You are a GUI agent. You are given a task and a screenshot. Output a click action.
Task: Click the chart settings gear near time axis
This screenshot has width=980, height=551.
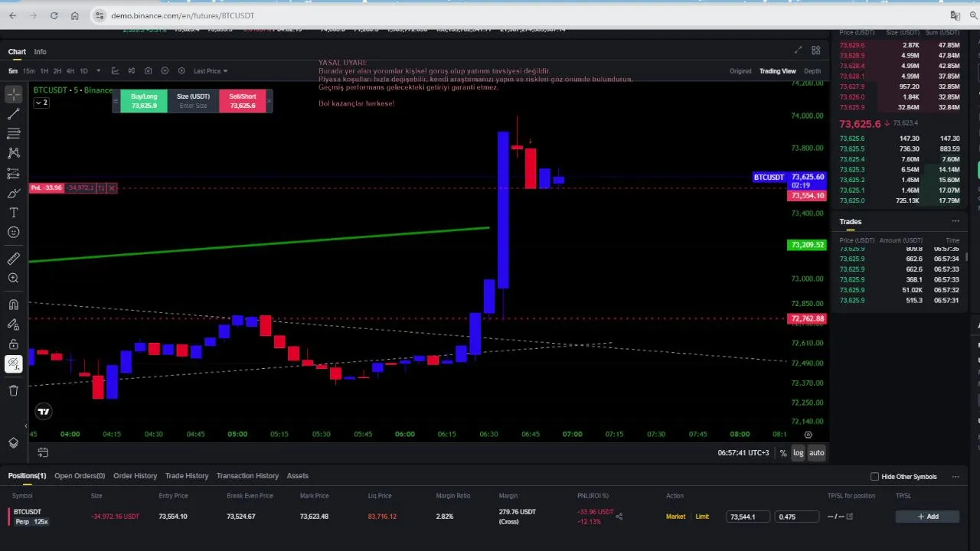(x=808, y=434)
